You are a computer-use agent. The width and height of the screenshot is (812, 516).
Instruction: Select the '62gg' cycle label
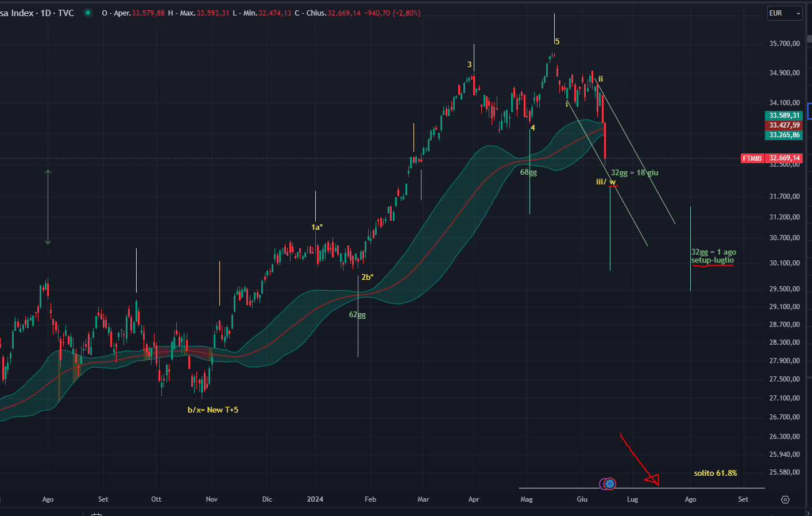357,314
